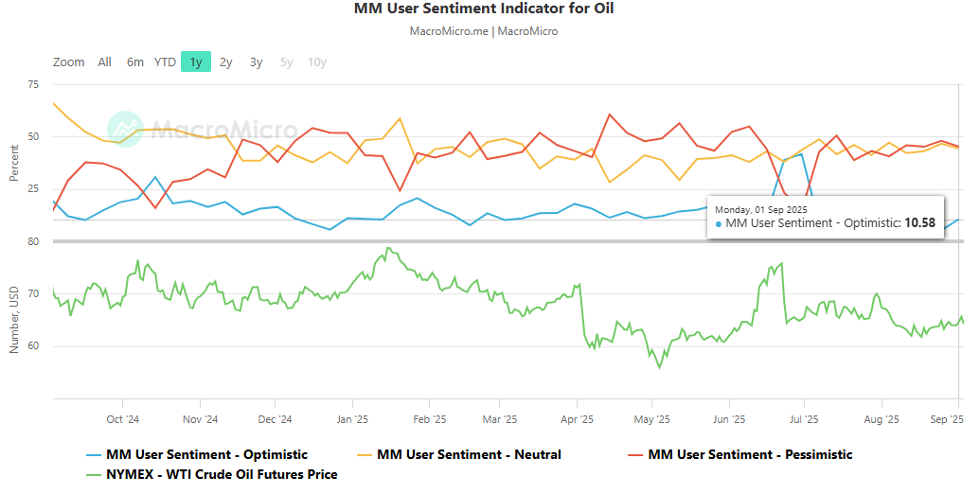Select the All zoom range
This screenshot has height=494, width=980.
[104, 62]
